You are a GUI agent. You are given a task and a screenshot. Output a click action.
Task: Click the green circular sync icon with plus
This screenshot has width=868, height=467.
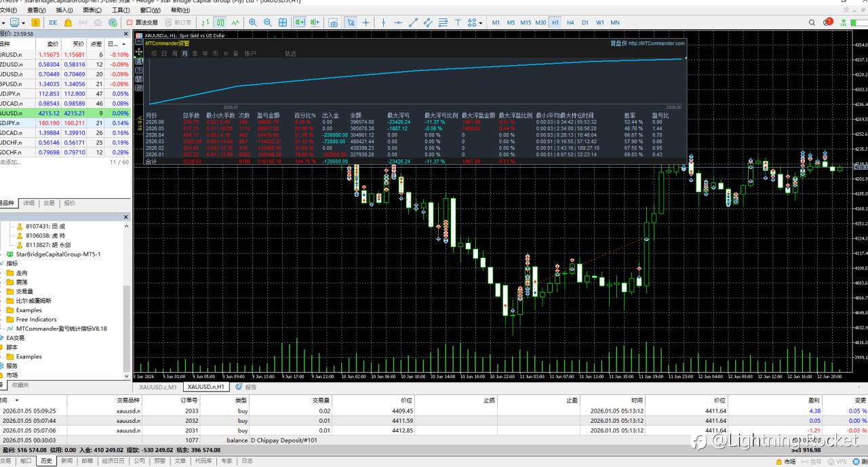pyautogui.click(x=113, y=22)
